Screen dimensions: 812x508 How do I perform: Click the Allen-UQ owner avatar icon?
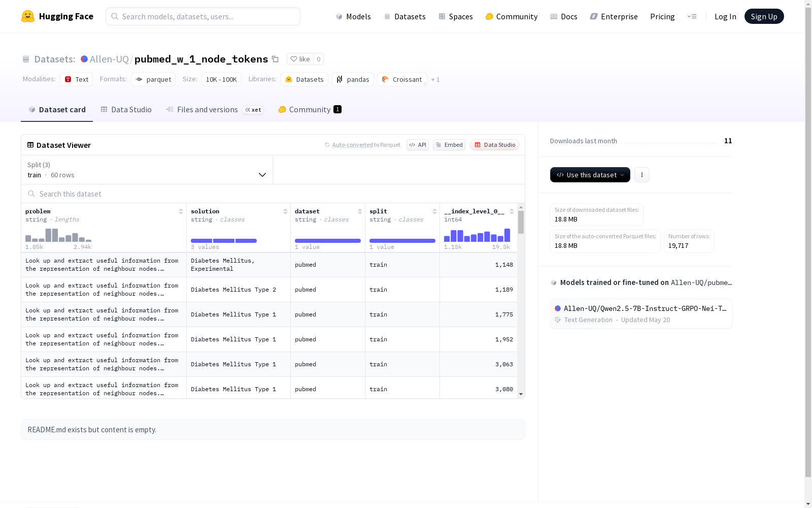click(84, 59)
